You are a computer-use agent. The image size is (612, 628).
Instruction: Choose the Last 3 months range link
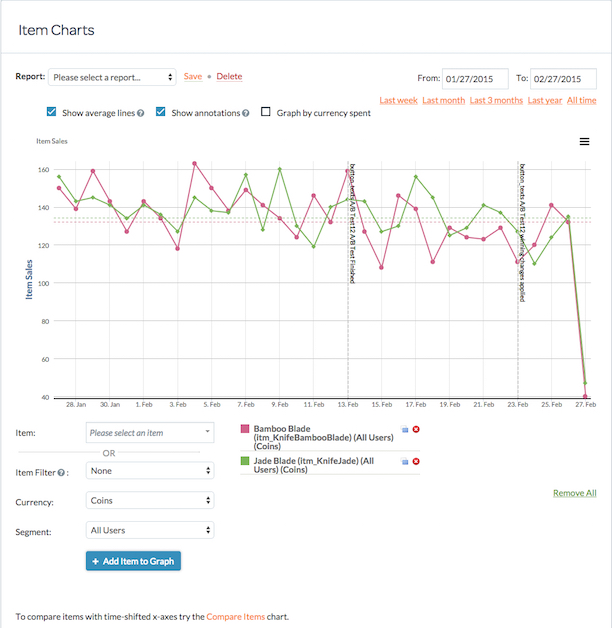tap(496, 100)
